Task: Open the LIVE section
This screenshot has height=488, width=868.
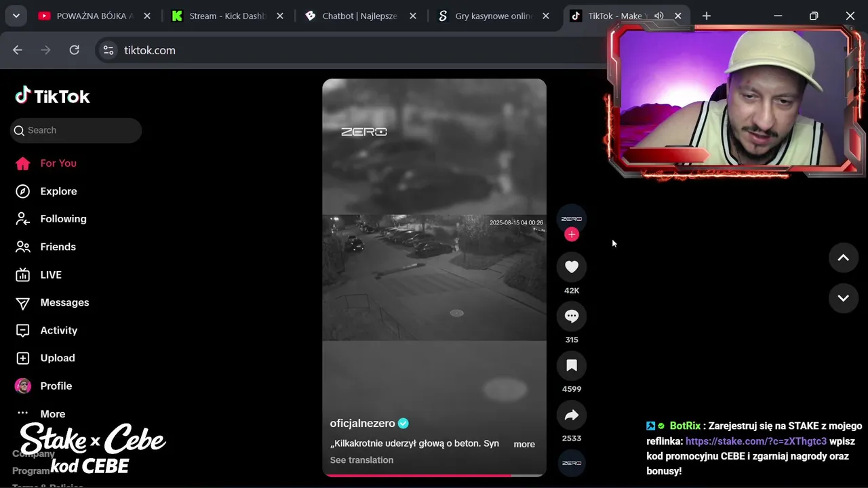Action: [x=39, y=274]
